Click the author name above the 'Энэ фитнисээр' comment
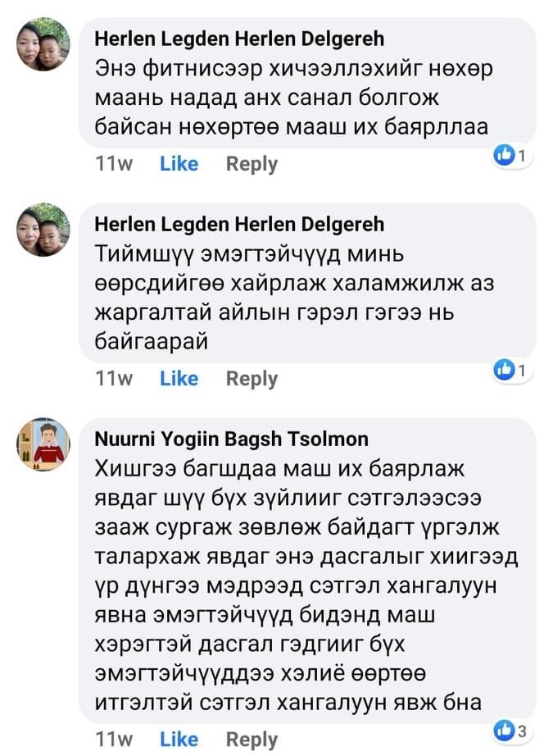This screenshot has width=553, height=756. [239, 39]
